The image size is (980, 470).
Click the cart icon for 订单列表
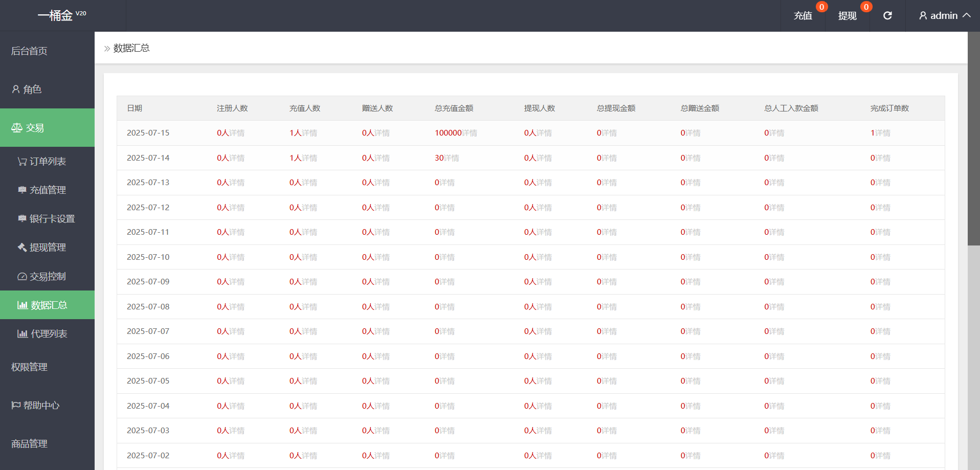pyautogui.click(x=22, y=161)
